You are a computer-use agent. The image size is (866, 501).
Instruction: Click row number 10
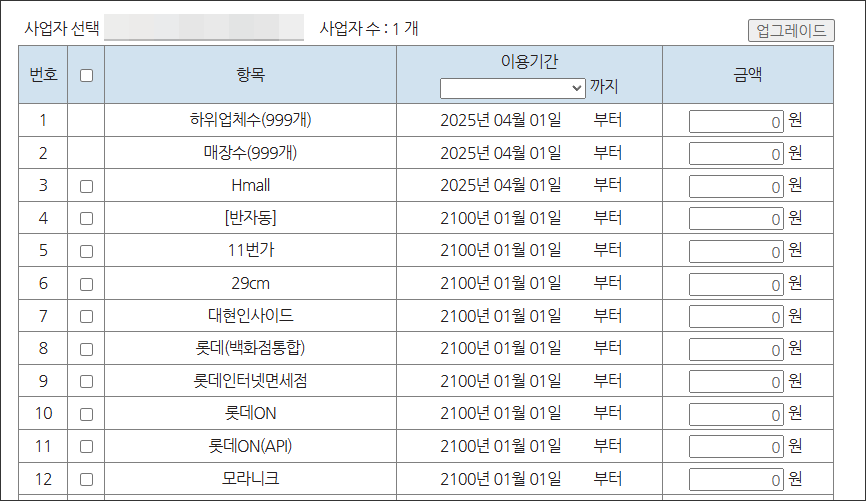click(x=43, y=413)
